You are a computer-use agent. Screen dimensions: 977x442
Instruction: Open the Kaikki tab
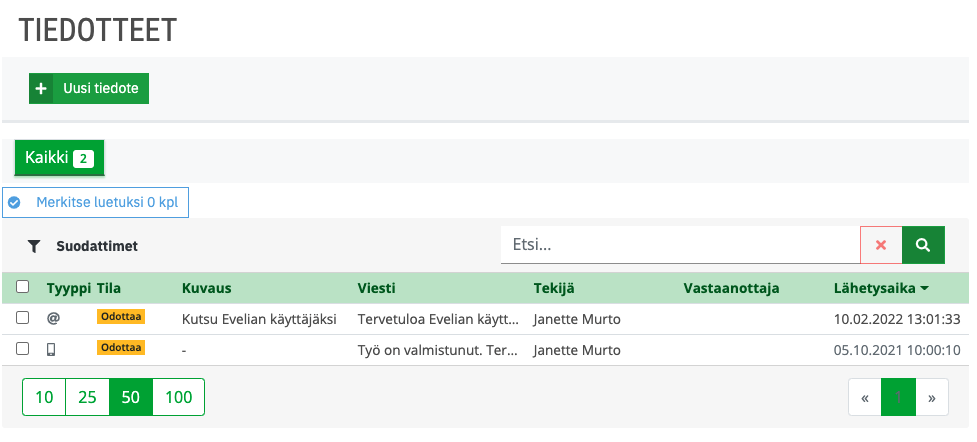[58, 157]
